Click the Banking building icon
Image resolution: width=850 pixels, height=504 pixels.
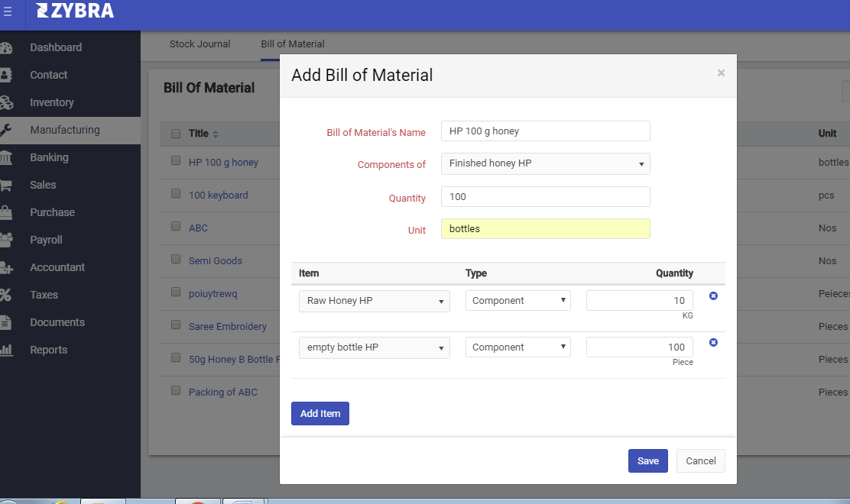pyautogui.click(x=6, y=157)
